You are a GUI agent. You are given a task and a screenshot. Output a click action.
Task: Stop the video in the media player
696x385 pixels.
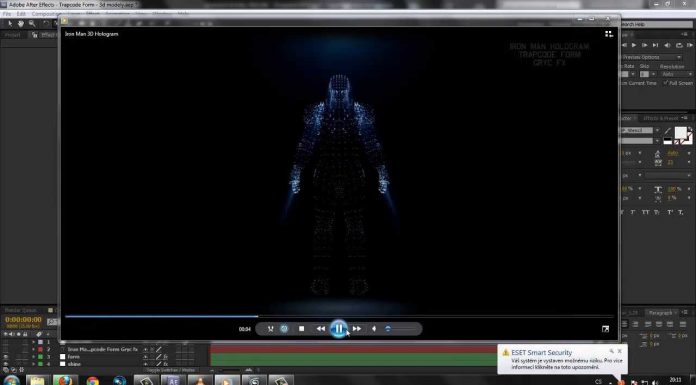point(301,329)
